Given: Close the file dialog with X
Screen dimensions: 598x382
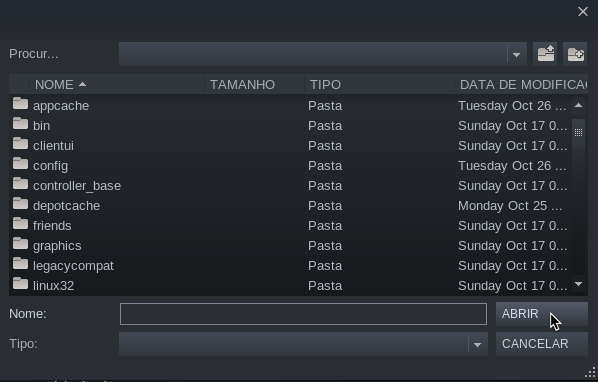Looking at the screenshot, I should click(x=583, y=12).
